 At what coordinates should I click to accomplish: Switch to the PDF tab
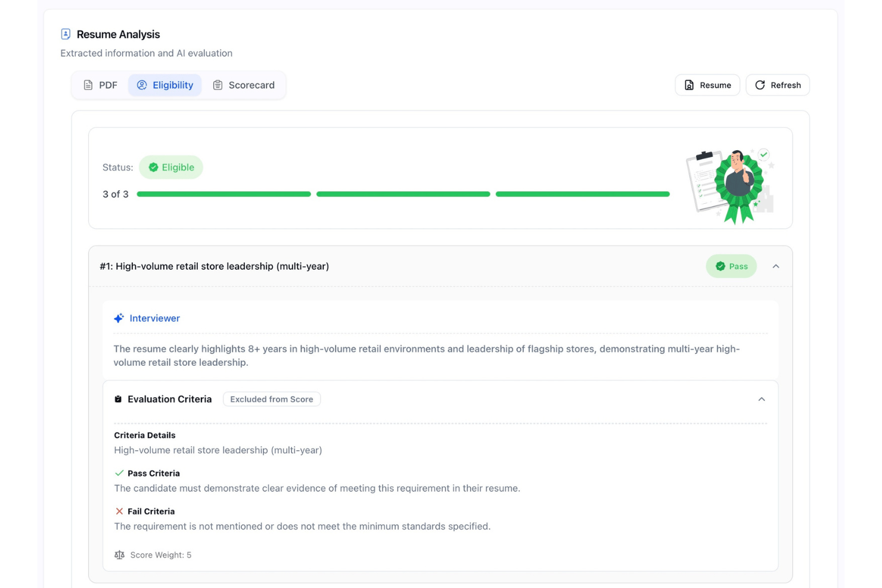(100, 85)
